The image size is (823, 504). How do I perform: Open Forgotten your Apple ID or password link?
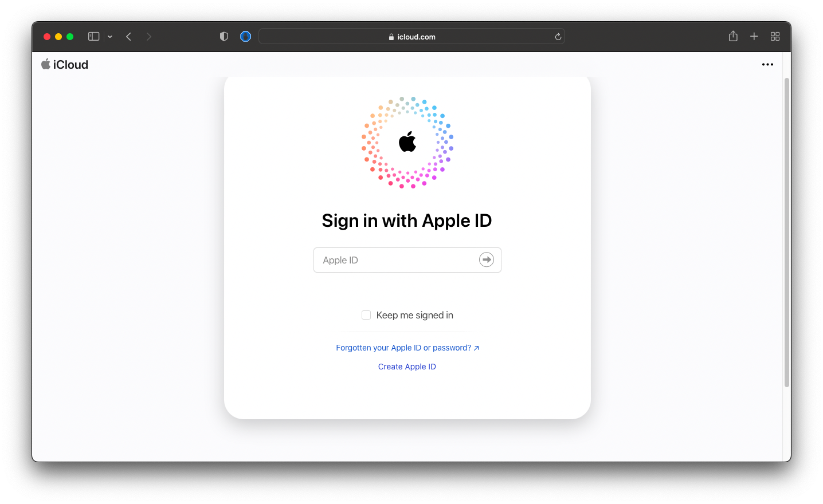(x=407, y=348)
